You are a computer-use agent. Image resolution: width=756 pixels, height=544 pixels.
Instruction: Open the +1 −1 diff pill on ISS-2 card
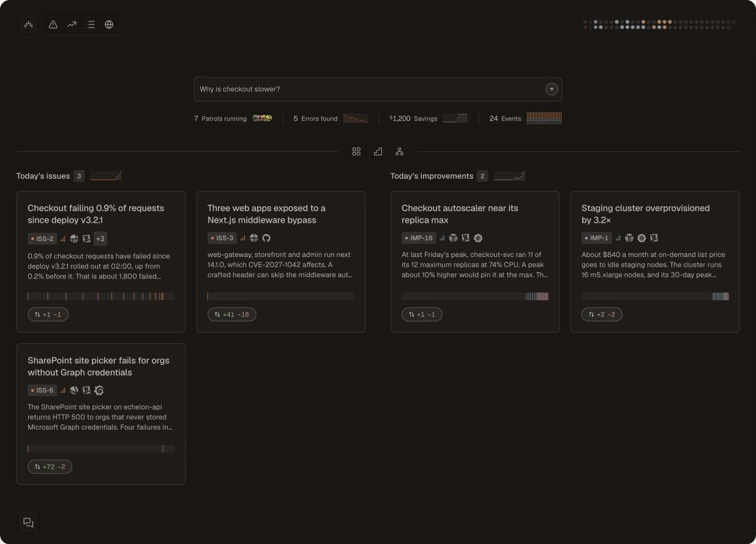point(48,315)
